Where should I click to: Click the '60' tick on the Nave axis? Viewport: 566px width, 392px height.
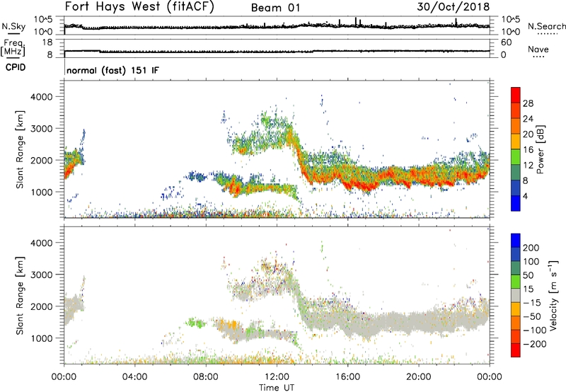coord(506,42)
